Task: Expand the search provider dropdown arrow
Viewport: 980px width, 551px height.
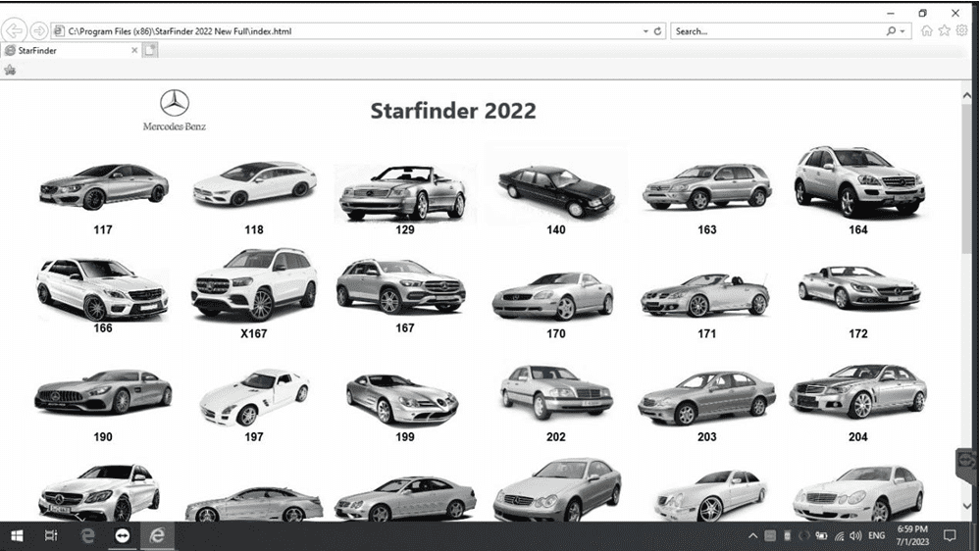Action: 903,31
